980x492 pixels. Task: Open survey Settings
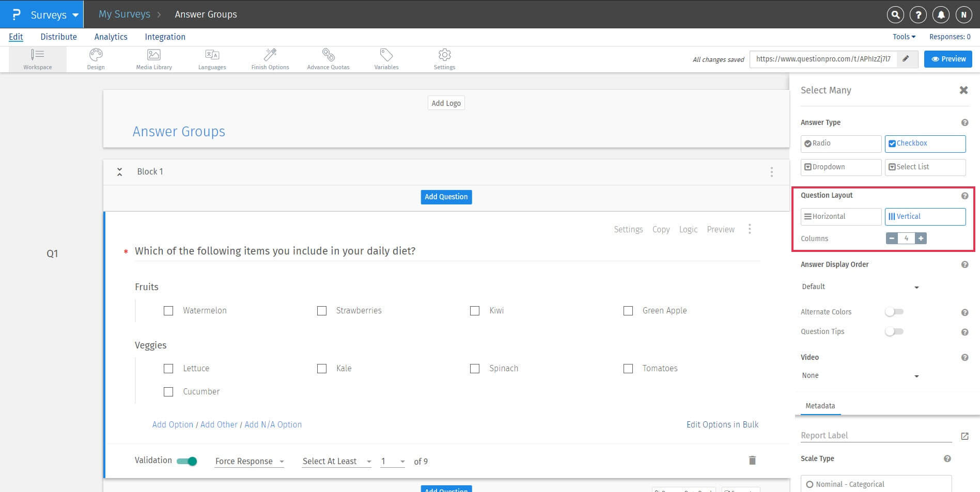[444, 58]
